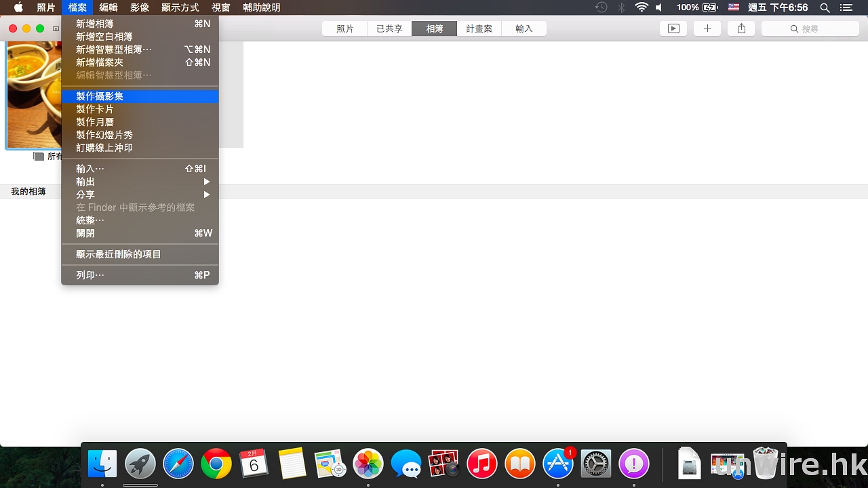Open the Photos app in the Dock
Viewport: 868px width, 488px height.
(x=368, y=464)
